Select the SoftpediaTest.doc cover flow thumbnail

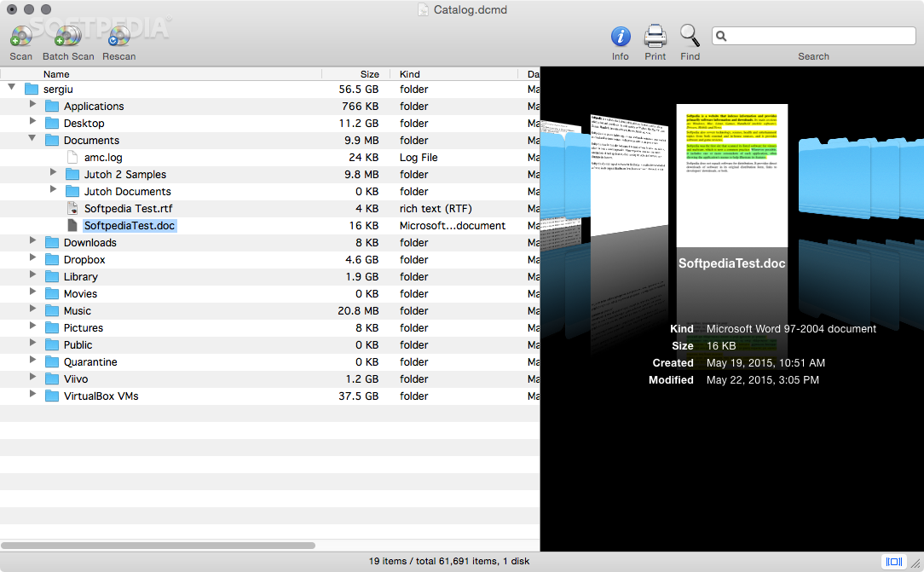pos(732,176)
